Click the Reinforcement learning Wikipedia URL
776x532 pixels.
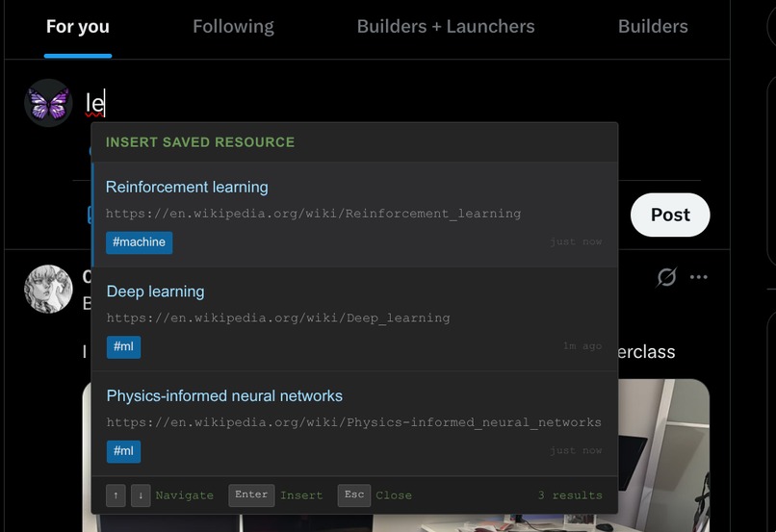(313, 214)
